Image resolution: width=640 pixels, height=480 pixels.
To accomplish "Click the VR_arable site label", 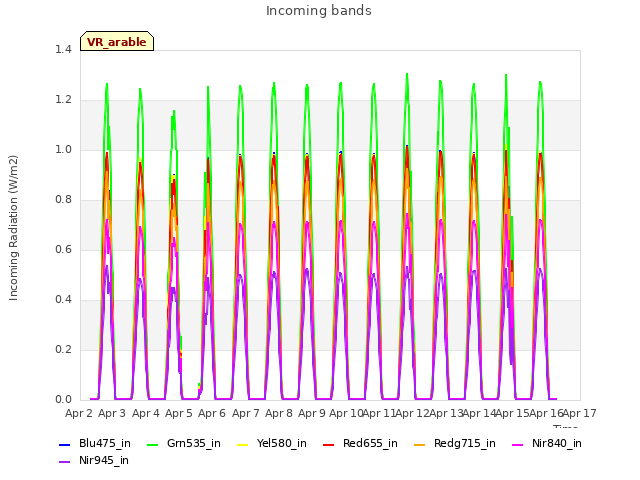I will coord(117,42).
